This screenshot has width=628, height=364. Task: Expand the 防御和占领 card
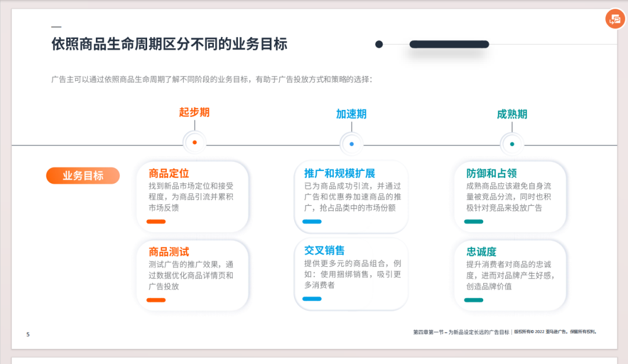click(510, 197)
